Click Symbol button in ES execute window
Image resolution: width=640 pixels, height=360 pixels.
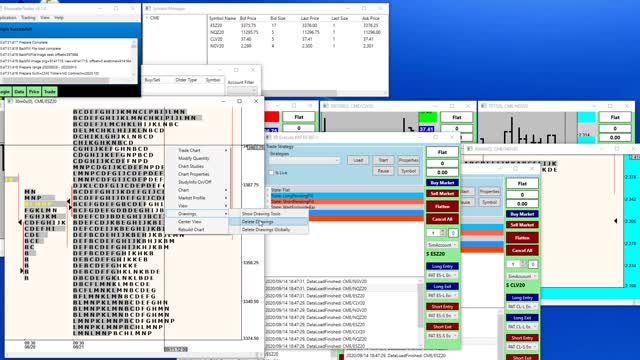(409, 171)
